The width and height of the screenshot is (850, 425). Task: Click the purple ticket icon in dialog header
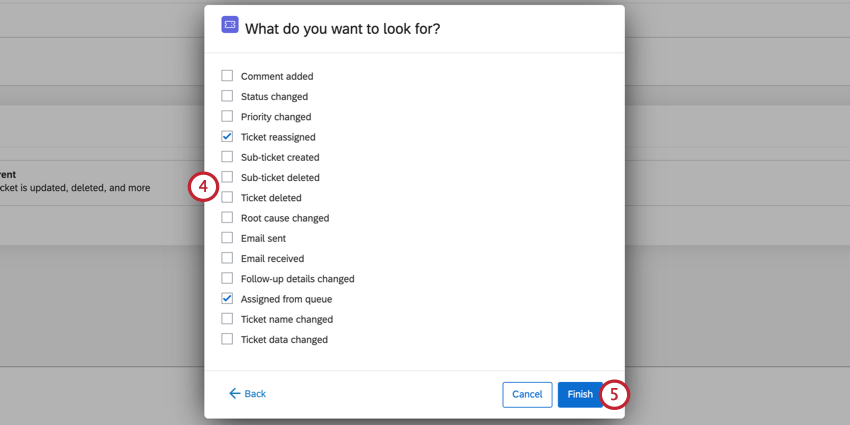230,25
